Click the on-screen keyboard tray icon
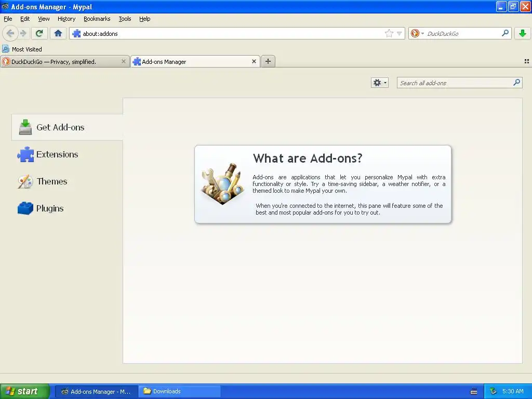532x399 pixels. [x=474, y=392]
